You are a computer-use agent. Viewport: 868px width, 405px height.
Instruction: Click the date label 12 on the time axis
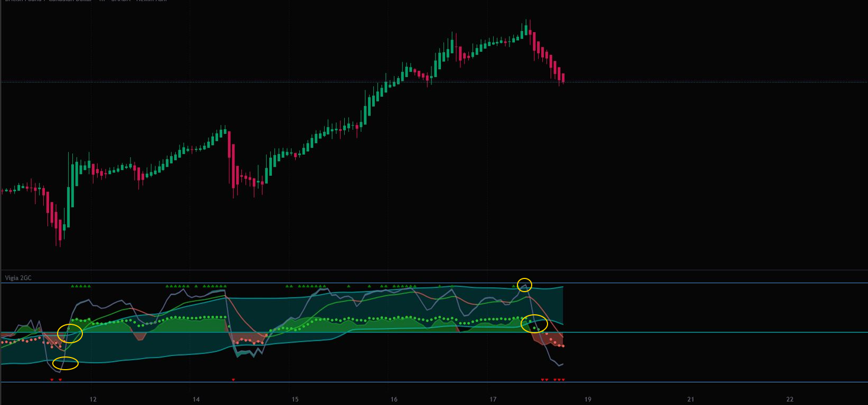tap(93, 399)
